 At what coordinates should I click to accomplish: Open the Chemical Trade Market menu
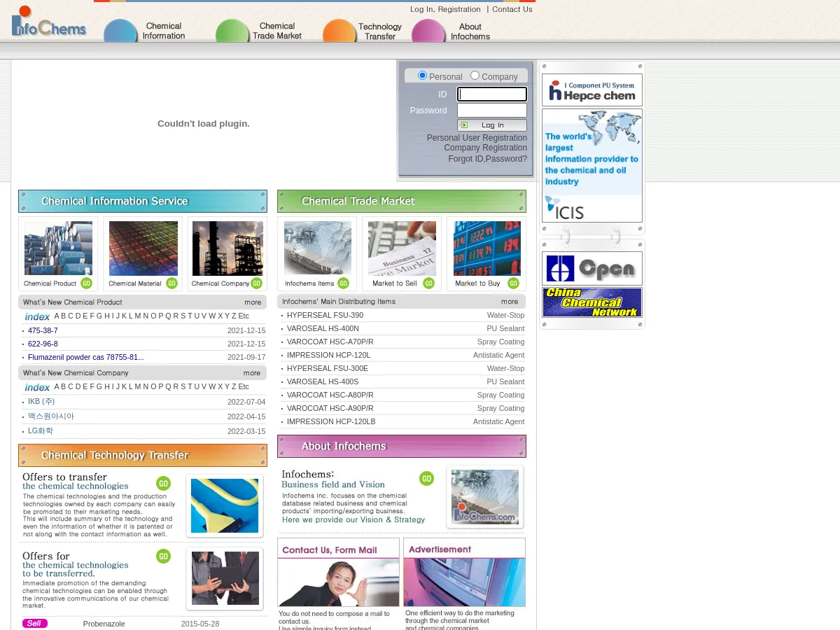click(x=276, y=31)
